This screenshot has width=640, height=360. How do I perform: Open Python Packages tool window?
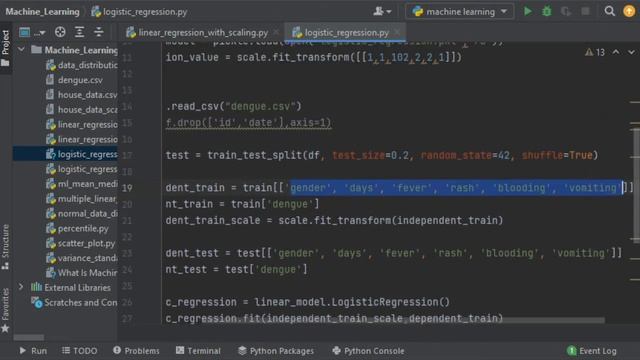[x=276, y=351]
